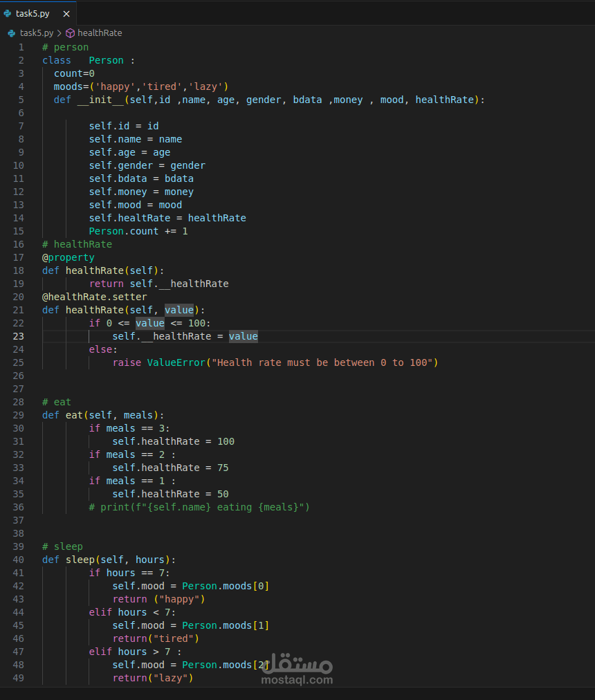Select the task5.py editor tab
The width and height of the screenshot is (595, 700).
[x=38, y=13]
